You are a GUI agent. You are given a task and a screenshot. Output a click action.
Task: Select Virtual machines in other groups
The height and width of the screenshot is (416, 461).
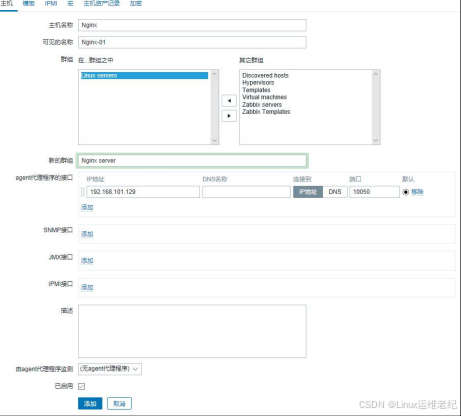click(265, 97)
